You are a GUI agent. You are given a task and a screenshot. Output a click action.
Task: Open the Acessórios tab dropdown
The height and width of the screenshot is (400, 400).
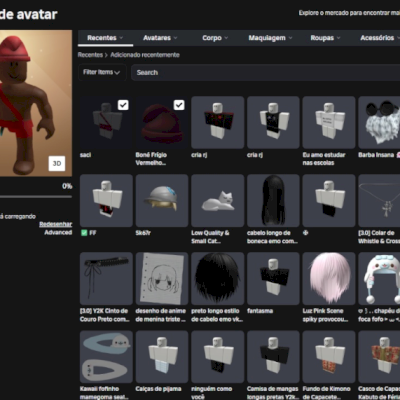click(380, 38)
